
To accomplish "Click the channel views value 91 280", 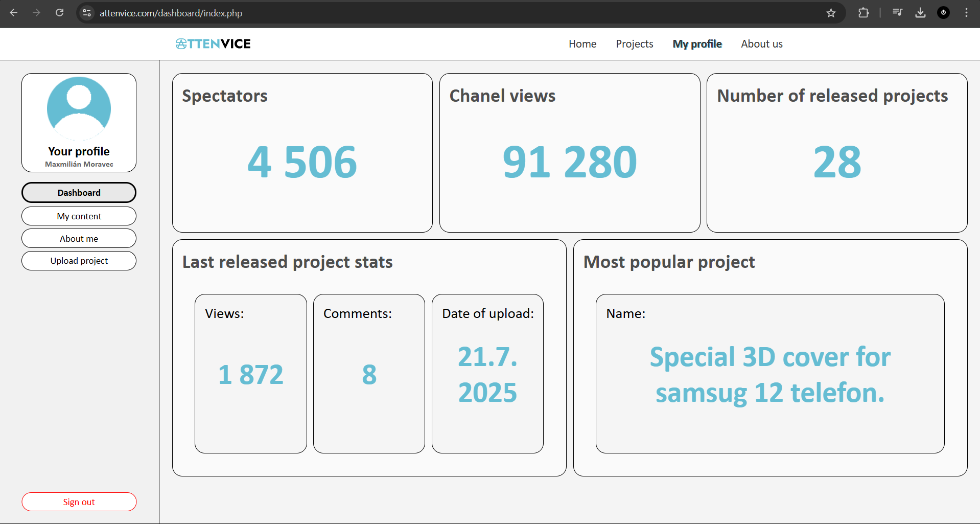I will [x=570, y=162].
